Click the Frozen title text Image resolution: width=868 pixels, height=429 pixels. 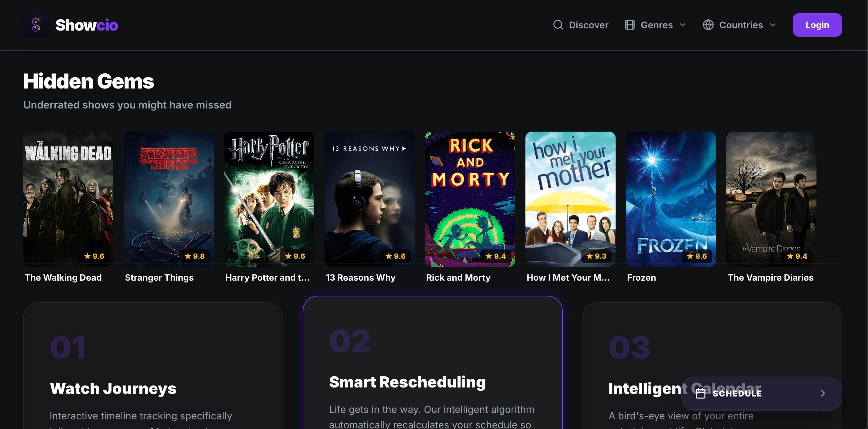pyautogui.click(x=642, y=277)
